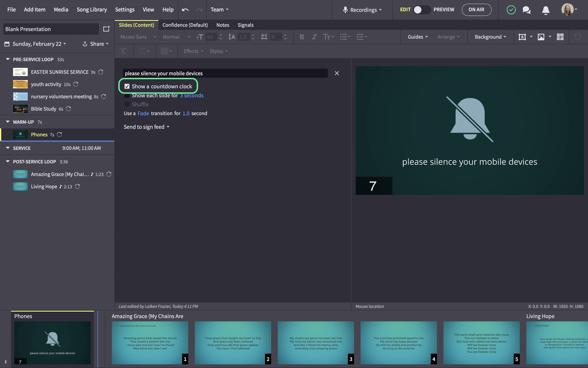The height and width of the screenshot is (368, 588).
Task: Collapse the SERVICE section
Action: click(x=8, y=148)
